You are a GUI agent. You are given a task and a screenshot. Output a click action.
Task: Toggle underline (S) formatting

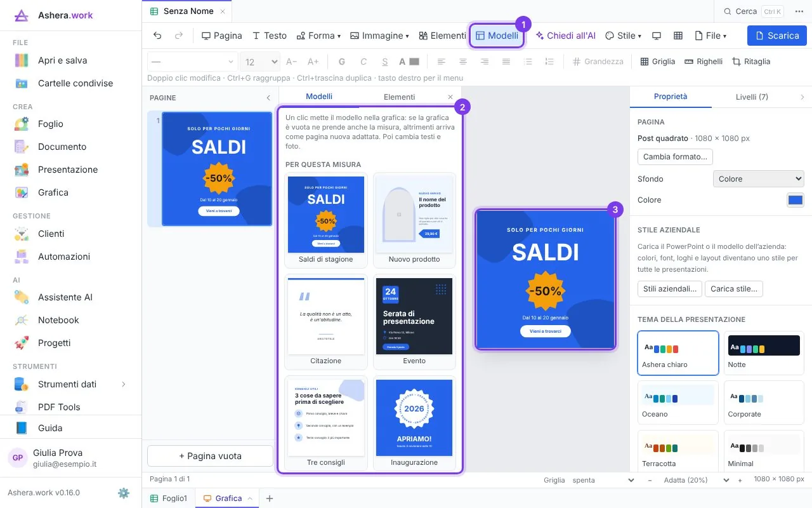[x=385, y=62]
